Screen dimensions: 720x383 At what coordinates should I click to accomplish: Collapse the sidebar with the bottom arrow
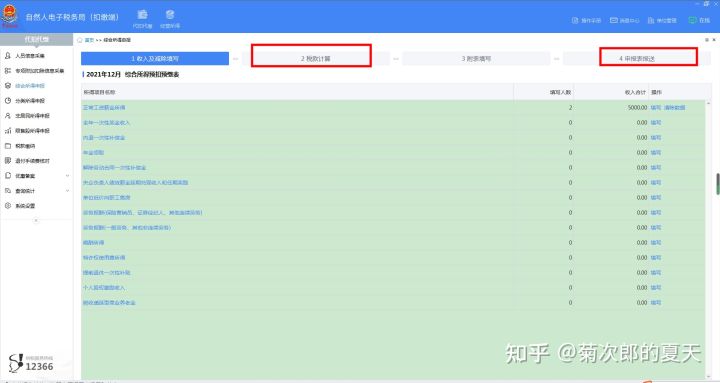point(36,220)
